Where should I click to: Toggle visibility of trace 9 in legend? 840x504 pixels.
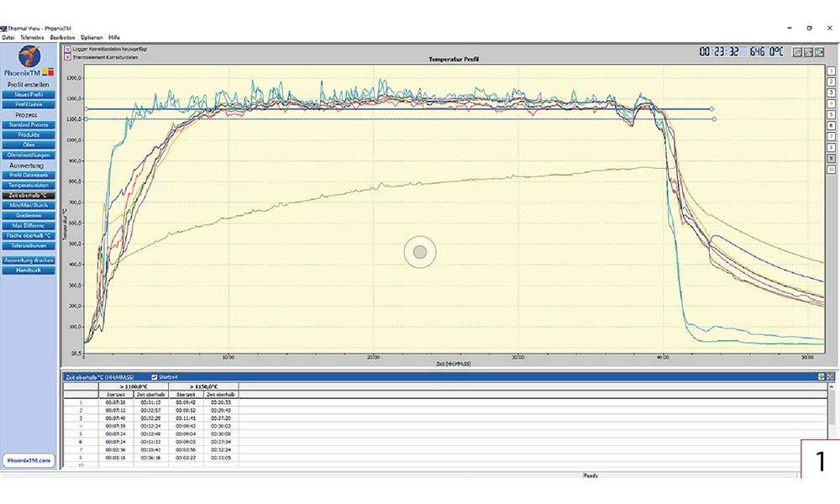[831, 158]
